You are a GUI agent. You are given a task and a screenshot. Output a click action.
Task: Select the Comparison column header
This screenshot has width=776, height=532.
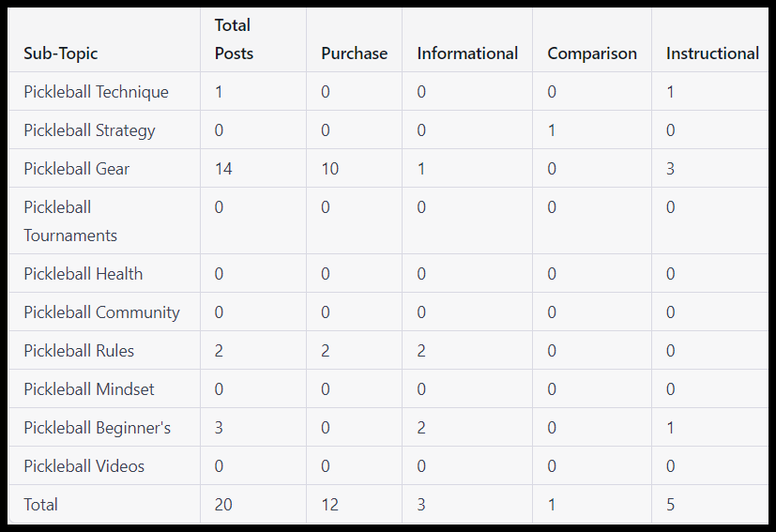click(592, 53)
